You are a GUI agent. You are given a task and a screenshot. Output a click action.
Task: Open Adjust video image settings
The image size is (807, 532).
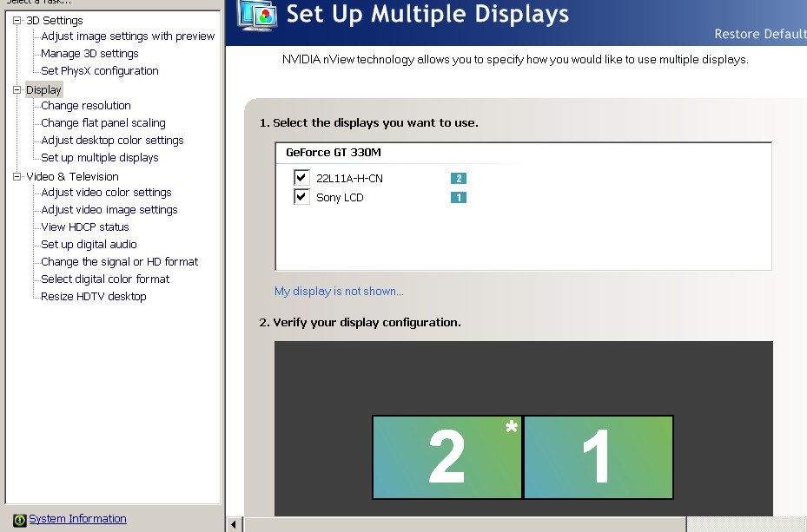(x=109, y=210)
